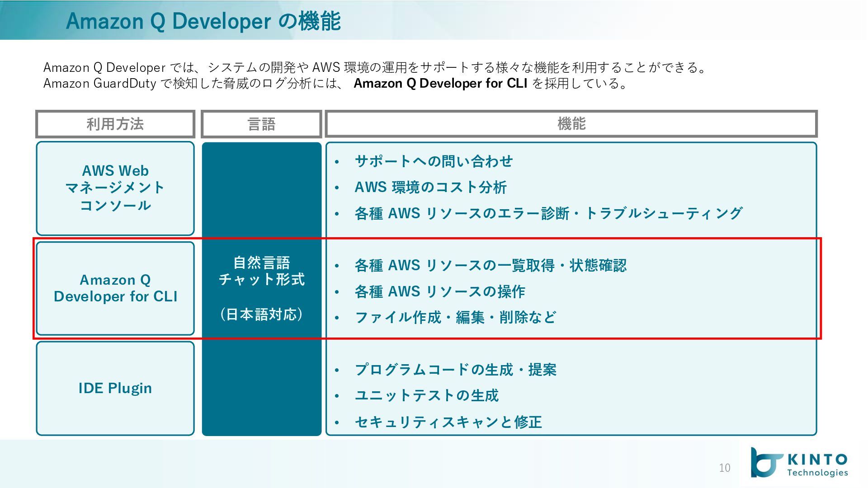The height and width of the screenshot is (488, 868).
Task: Click the 一覧取得・状態確認 bullet
Action: (x=491, y=266)
